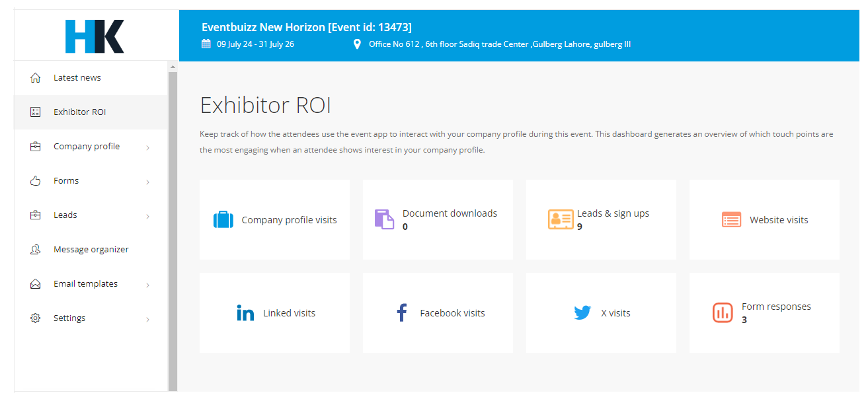Viewport: 868px width, 399px height.
Task: Open the Facebook visits card label
Action: point(452,313)
